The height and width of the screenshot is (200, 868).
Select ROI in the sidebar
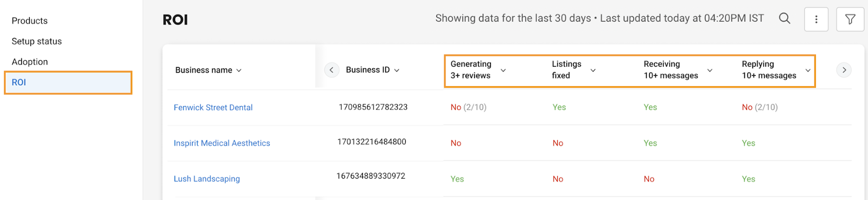[x=68, y=82]
